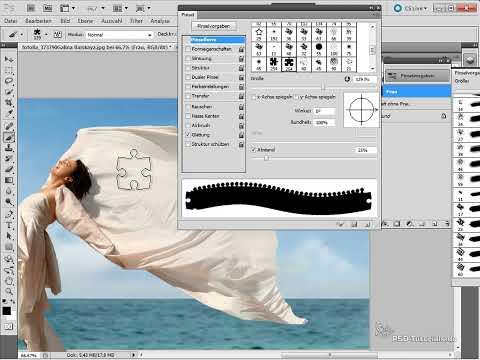Select the selected puzzle brush thumbnail

coord(289,64)
